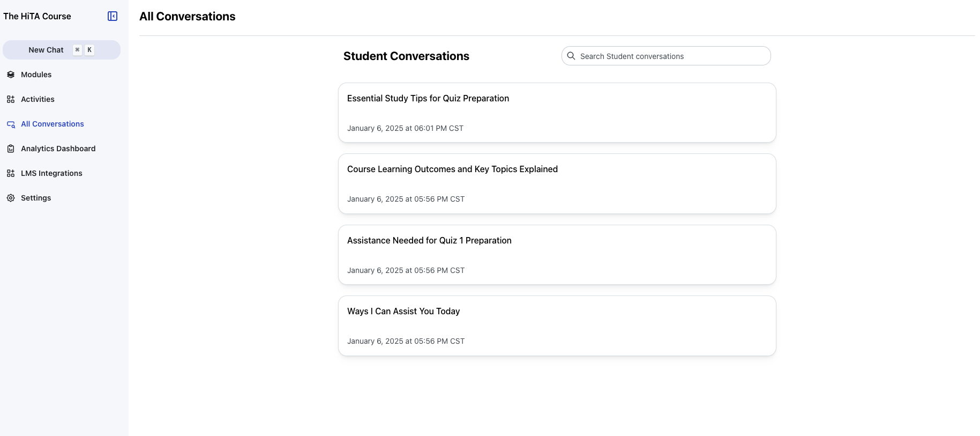Click the LMS Integrations icon
The width and height of the screenshot is (980, 436).
coord(11,173)
